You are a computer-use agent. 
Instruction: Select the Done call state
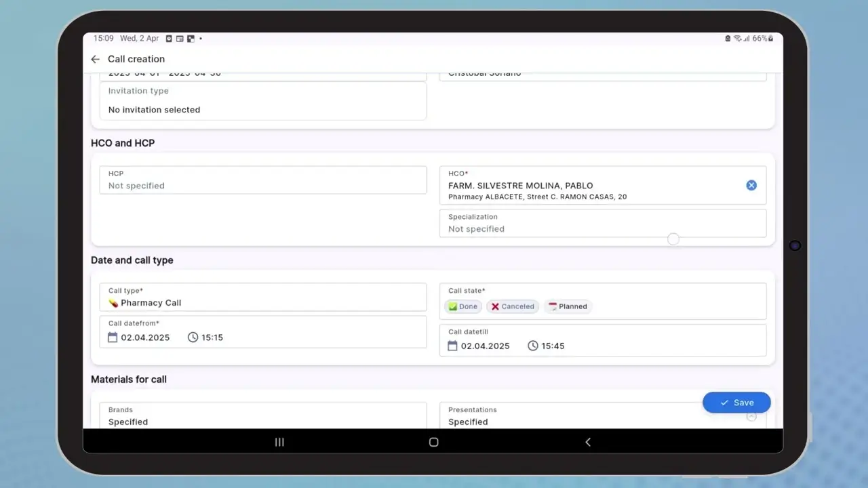[463, 306]
